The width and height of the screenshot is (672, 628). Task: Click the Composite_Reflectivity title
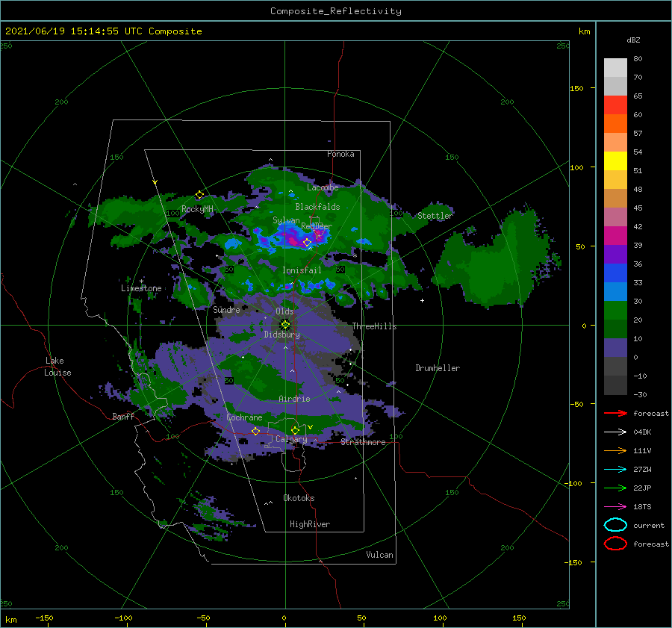335,11
